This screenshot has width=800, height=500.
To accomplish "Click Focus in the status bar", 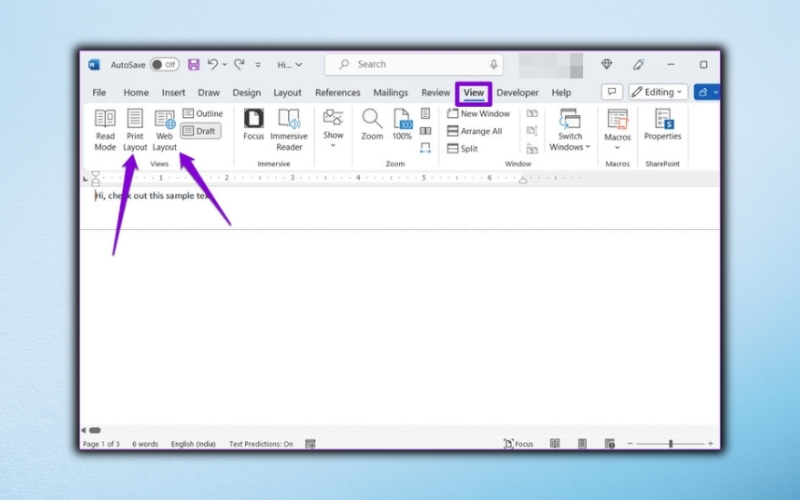I will tap(518, 444).
